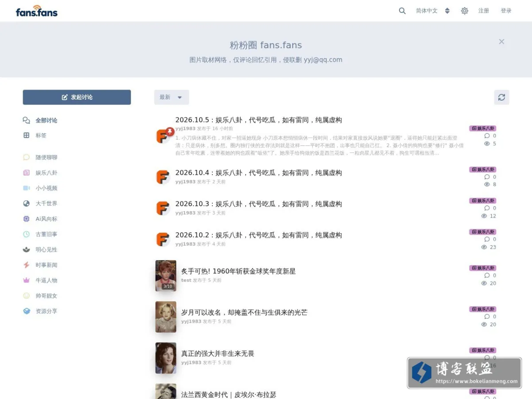Image resolution: width=532 pixels, height=399 pixels.
Task: Click the 资源分享 box icon
Action: tap(27, 311)
